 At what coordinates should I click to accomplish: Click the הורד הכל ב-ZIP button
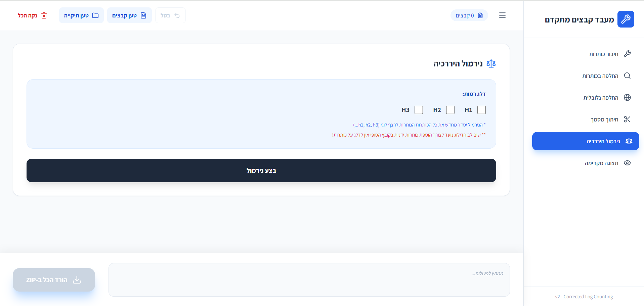(x=54, y=280)
